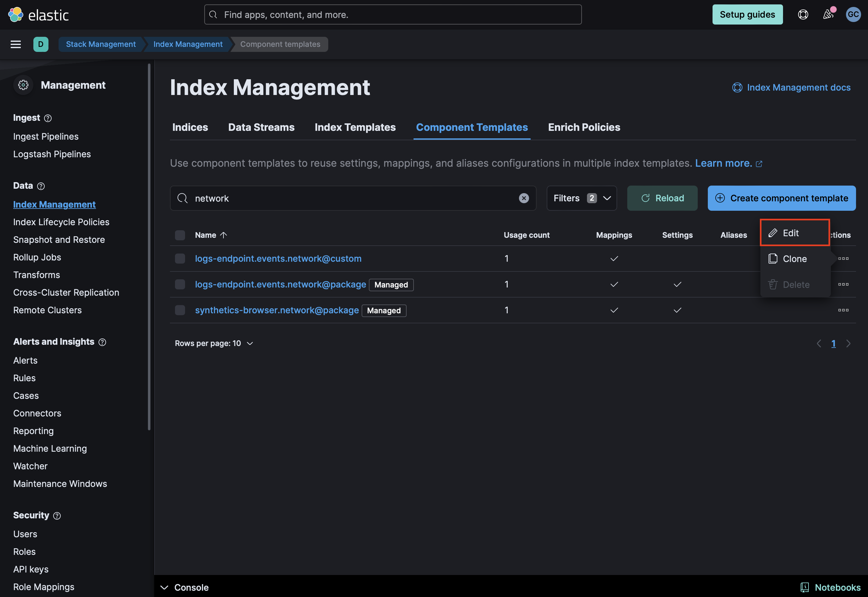Click help icon next to Ingest
The width and height of the screenshot is (868, 597).
pyautogui.click(x=48, y=118)
